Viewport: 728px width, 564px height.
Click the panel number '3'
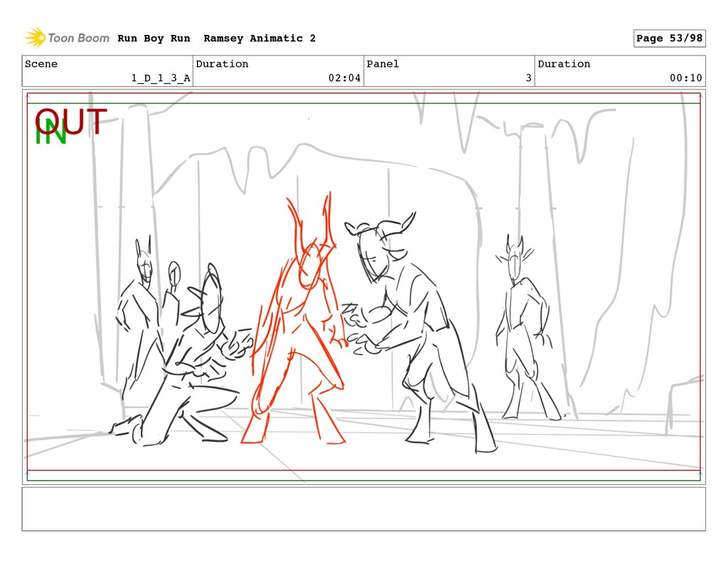point(528,78)
